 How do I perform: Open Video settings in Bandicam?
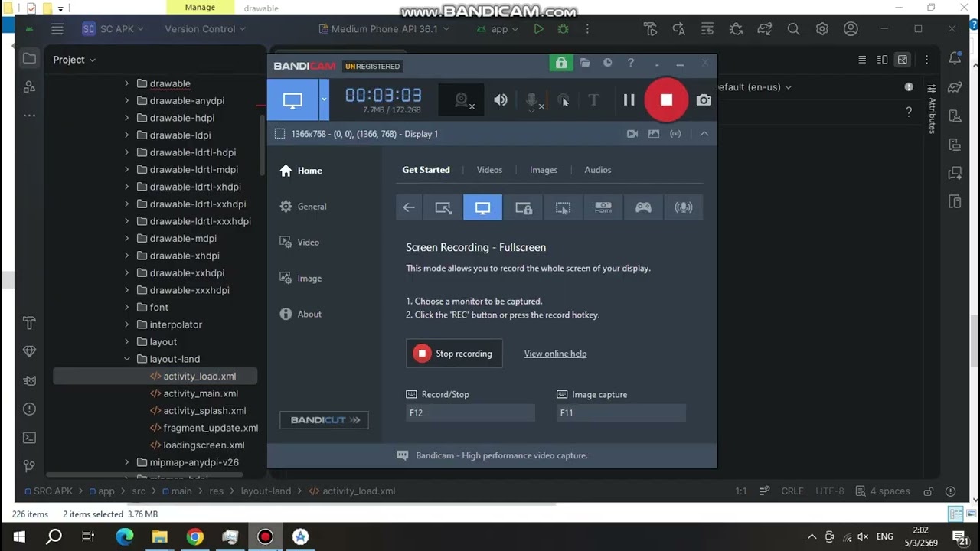pos(299,243)
